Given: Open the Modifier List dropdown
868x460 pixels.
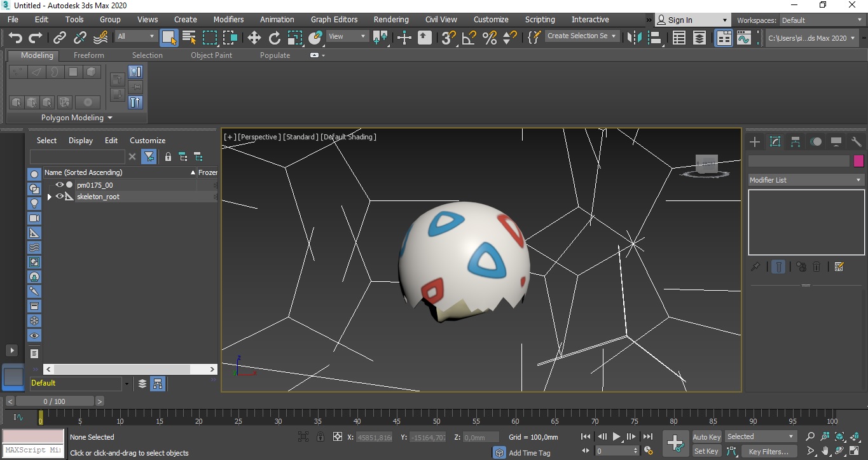Looking at the screenshot, I should click(x=806, y=180).
